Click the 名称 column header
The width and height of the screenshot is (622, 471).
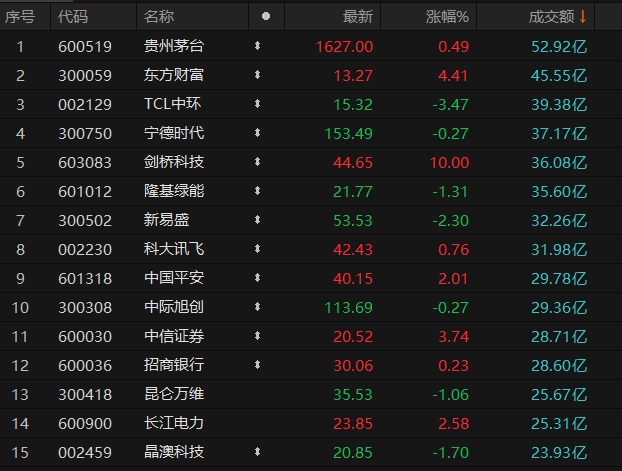click(x=159, y=17)
